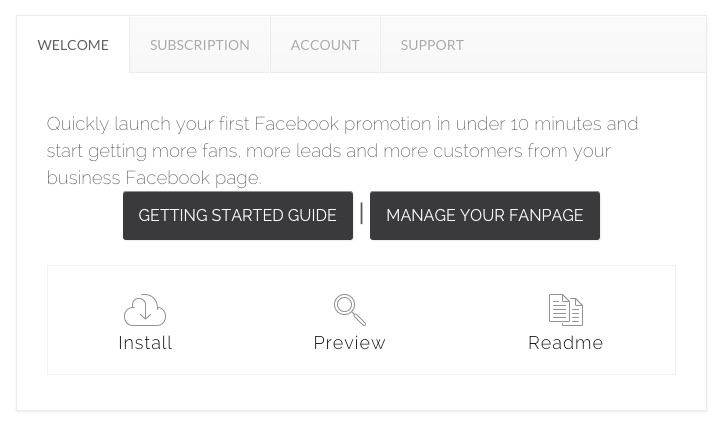The image size is (725, 428).
Task: Open the Readme documents icon
Action: pos(565,310)
